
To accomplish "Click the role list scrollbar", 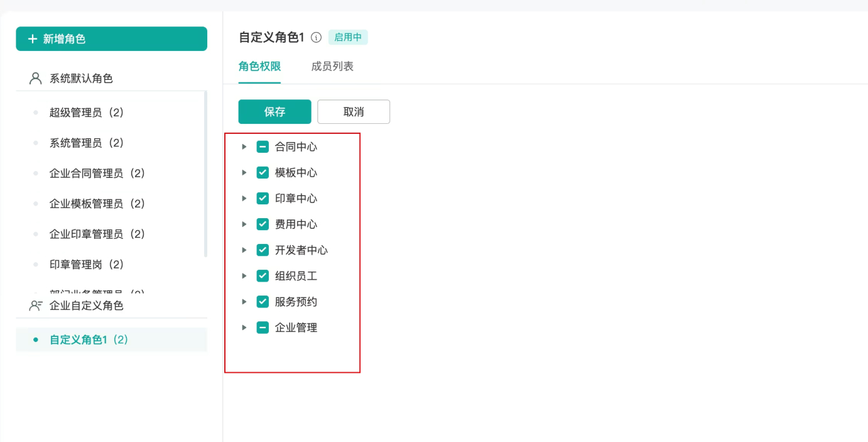I will pos(206,174).
